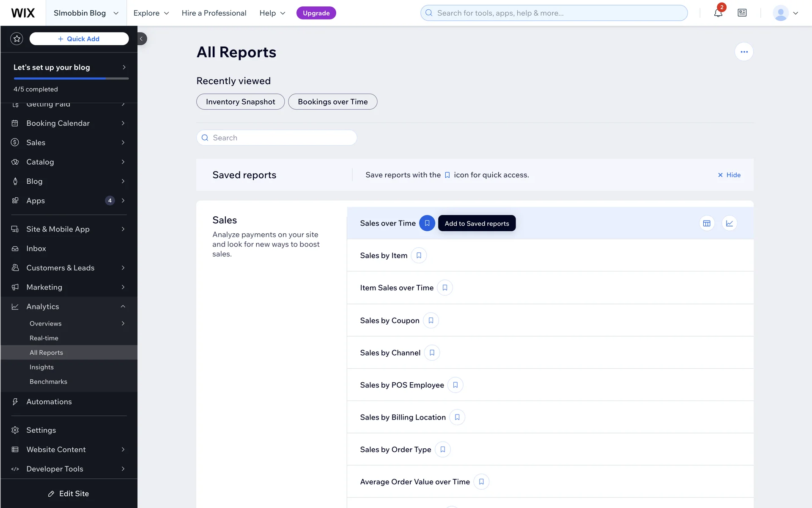Open Sales over Time chart view icon
This screenshot has width=812, height=508.
point(730,224)
